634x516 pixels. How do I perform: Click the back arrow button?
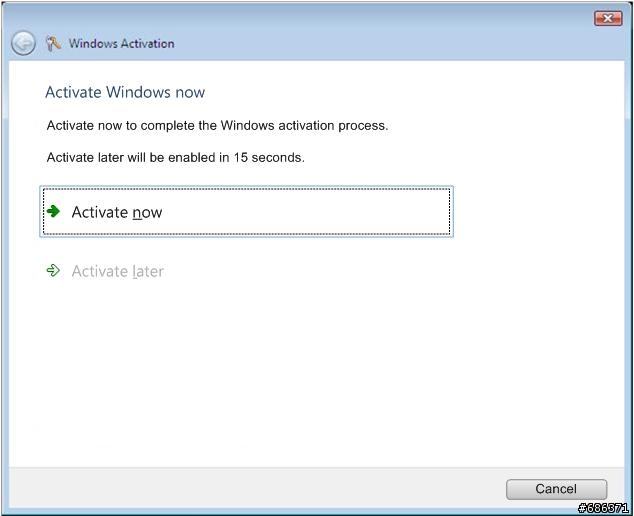click(23, 43)
